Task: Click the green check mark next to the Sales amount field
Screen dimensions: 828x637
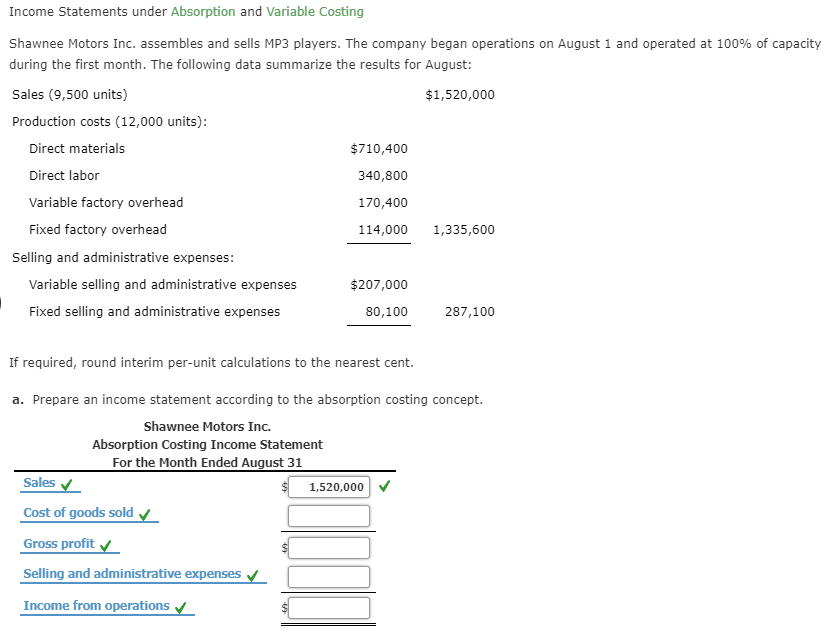Action: 384,485
